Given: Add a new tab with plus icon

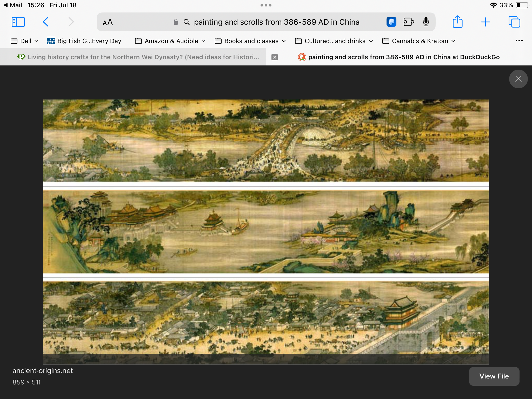Looking at the screenshot, I should click(485, 22).
